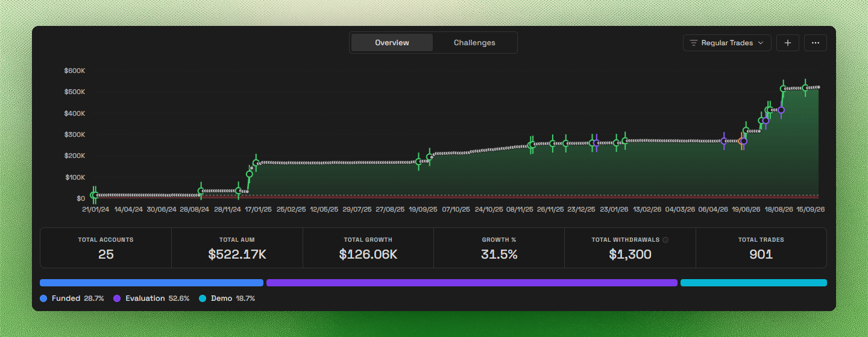Click the teal Demo legend dot
868x337 pixels.
tap(203, 298)
